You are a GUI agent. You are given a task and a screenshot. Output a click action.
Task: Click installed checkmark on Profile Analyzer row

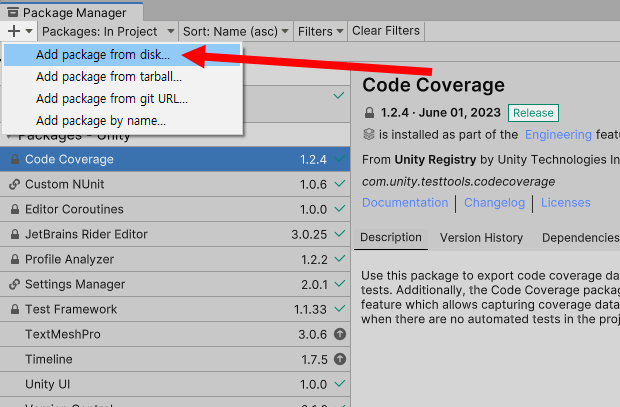[340, 259]
